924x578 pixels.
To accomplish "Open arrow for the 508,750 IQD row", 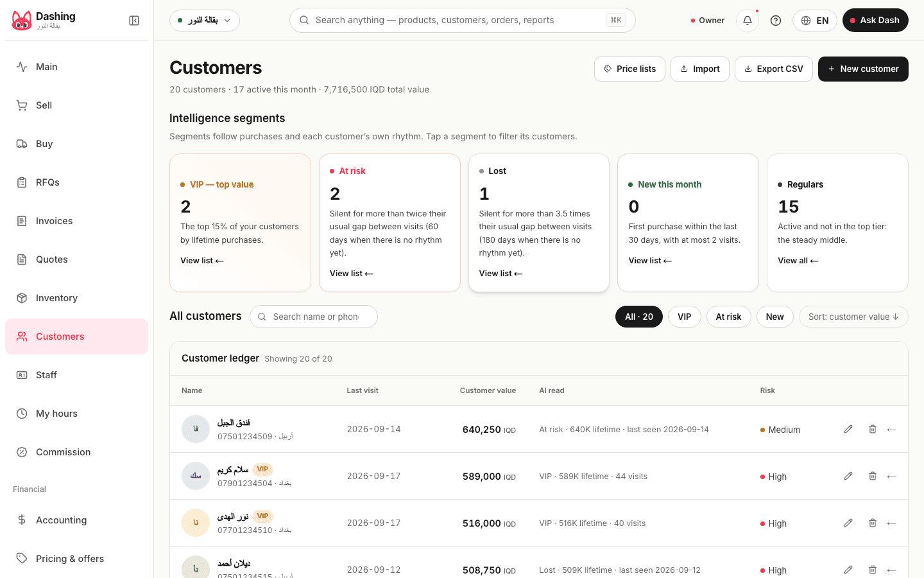I will pos(891,570).
